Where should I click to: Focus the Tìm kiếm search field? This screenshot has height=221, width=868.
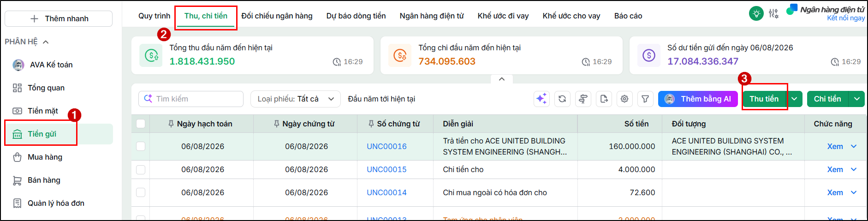[191, 99]
